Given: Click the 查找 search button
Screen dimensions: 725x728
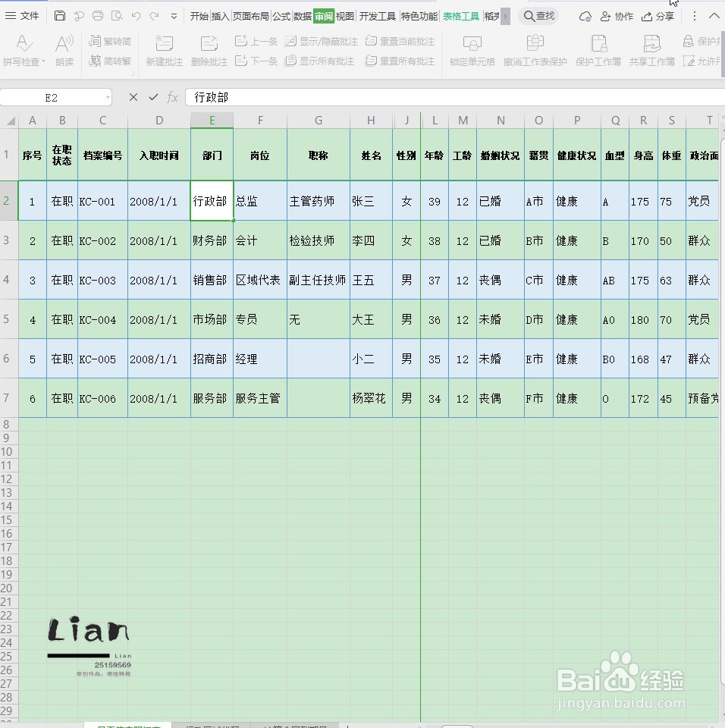Looking at the screenshot, I should [538, 16].
